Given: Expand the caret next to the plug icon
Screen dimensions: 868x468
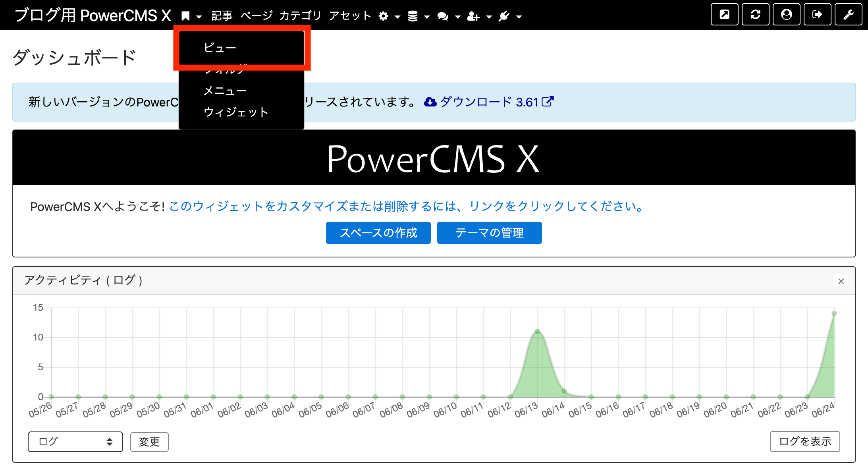Looking at the screenshot, I should click(x=519, y=17).
